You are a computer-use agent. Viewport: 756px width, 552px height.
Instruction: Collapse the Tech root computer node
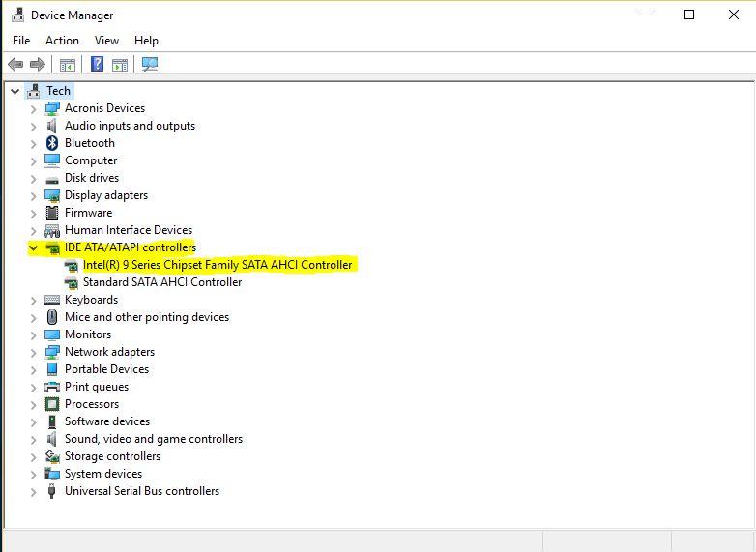click(x=15, y=91)
